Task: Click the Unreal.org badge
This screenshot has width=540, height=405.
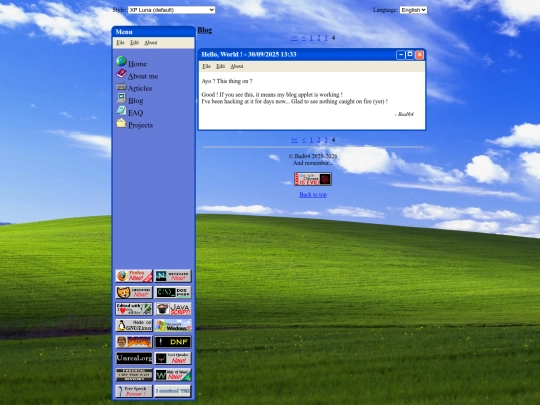Action: point(134,359)
